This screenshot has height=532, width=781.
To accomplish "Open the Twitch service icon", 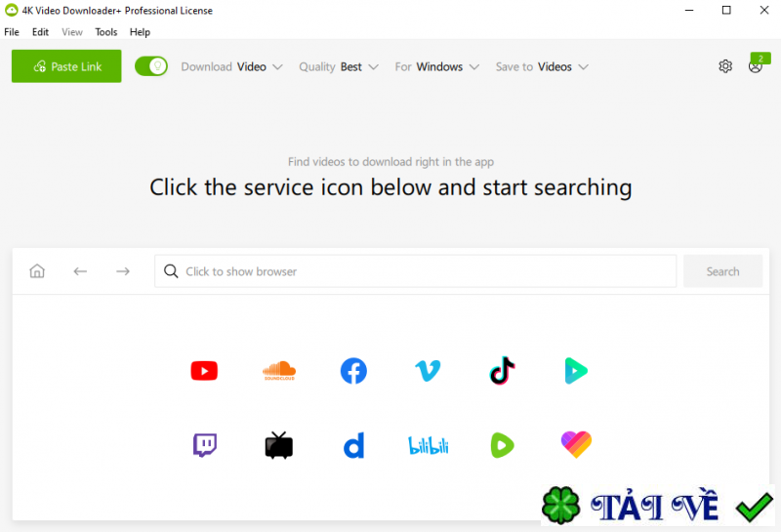I will (x=205, y=445).
